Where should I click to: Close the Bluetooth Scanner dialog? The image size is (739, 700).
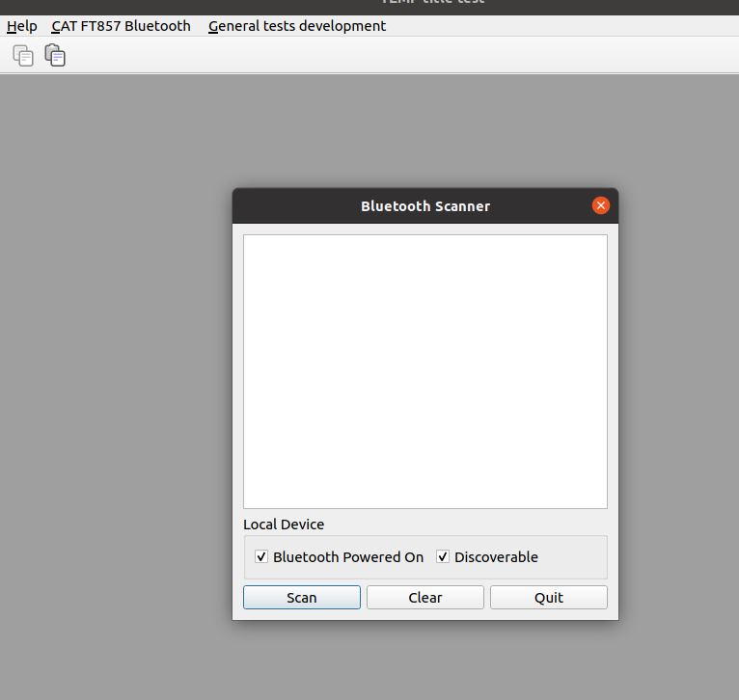600,205
